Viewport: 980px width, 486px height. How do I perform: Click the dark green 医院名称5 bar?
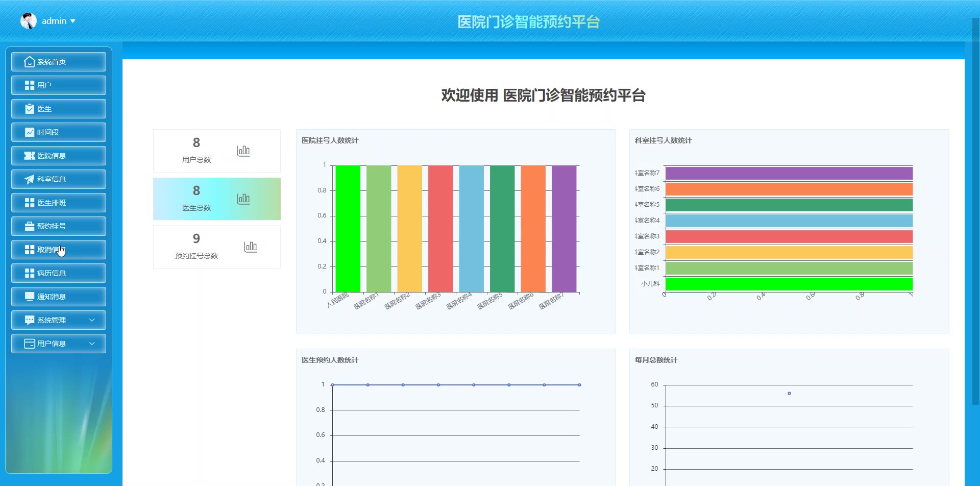click(x=502, y=229)
